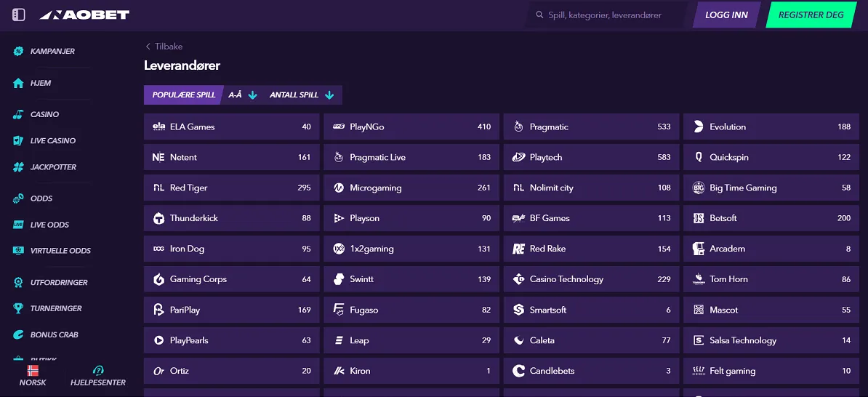Sort providers by A-Å arrow
The height and width of the screenshot is (397, 868).
[253, 95]
